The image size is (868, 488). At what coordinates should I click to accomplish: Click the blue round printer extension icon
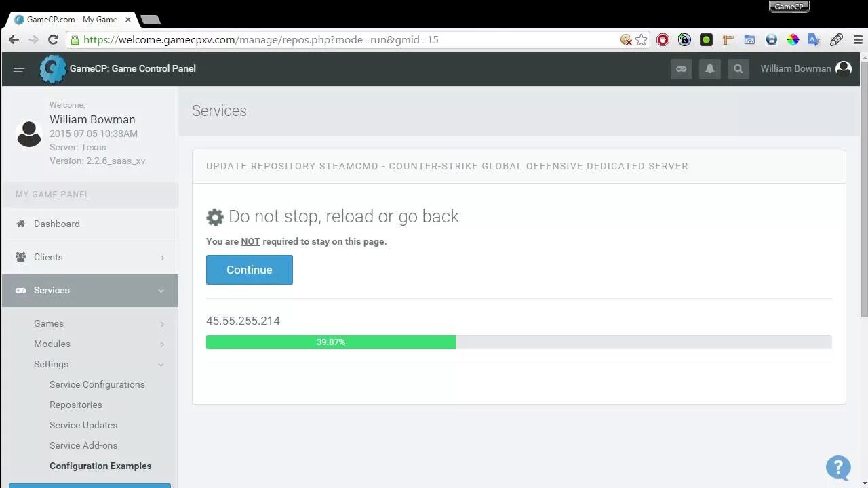771,40
